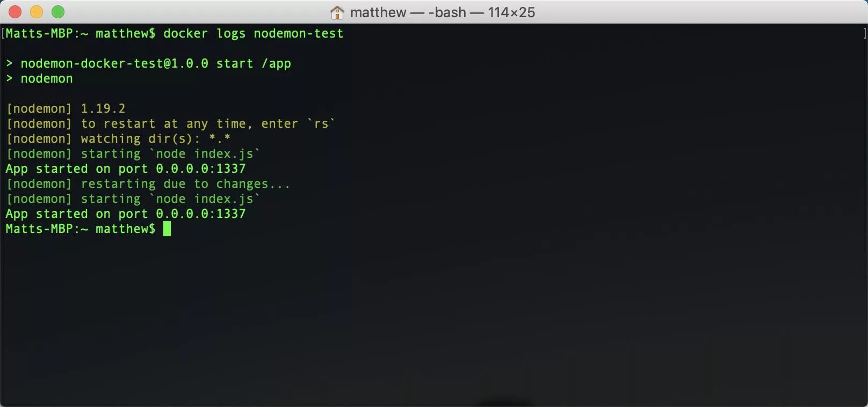
Task: Click the first 'starting `node index.js`' line
Action: tap(133, 154)
